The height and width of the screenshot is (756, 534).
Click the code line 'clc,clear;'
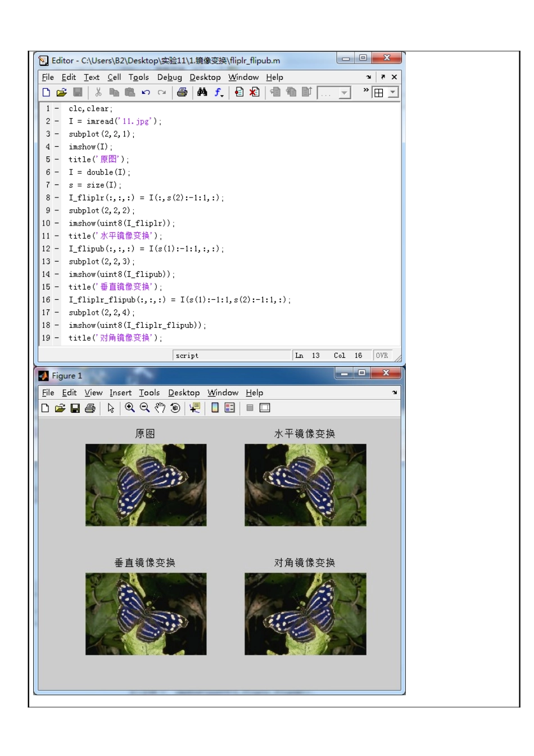90,109
